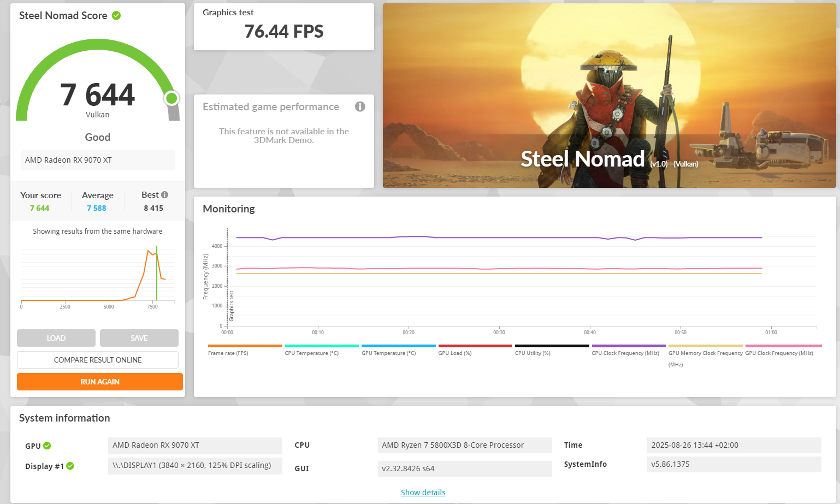Viewport: 840px width, 504px height.
Task: Click the GPU value AMD Radeon RX 9070 XT
Action: click(x=195, y=446)
